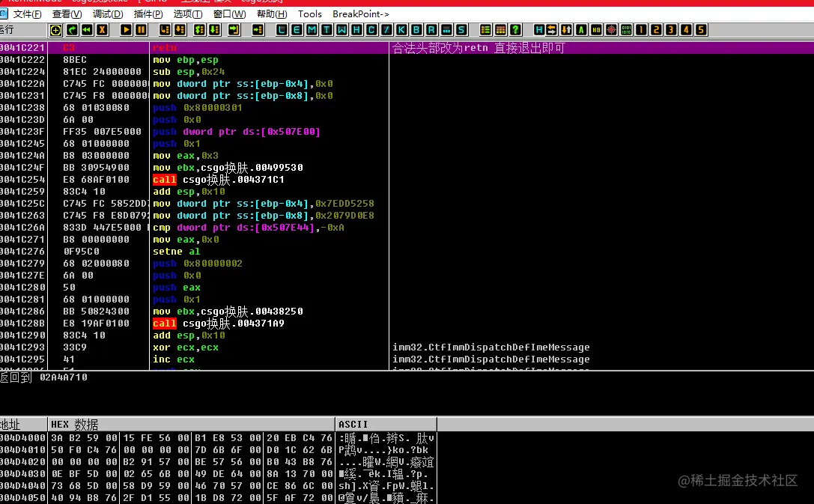The width and height of the screenshot is (814, 504).
Task: Open Call stack with K icon
Action: [402, 30]
